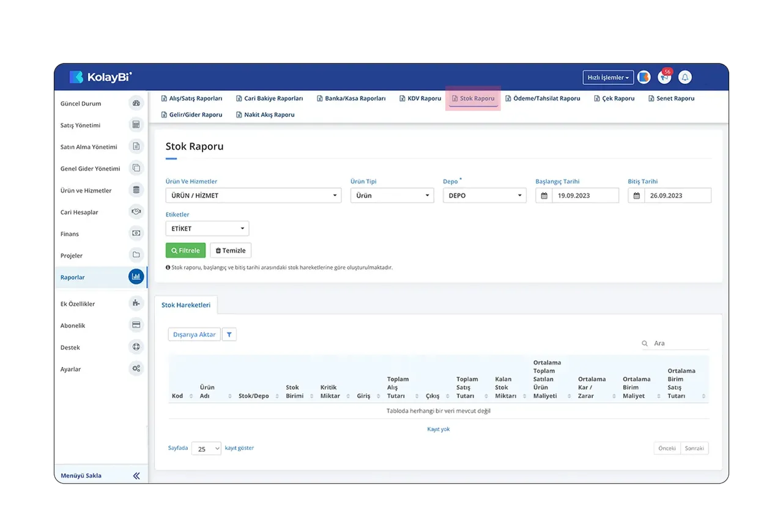The height and width of the screenshot is (532, 783).
Task: Click the Dışarıya Aktar export button
Action: pos(194,334)
